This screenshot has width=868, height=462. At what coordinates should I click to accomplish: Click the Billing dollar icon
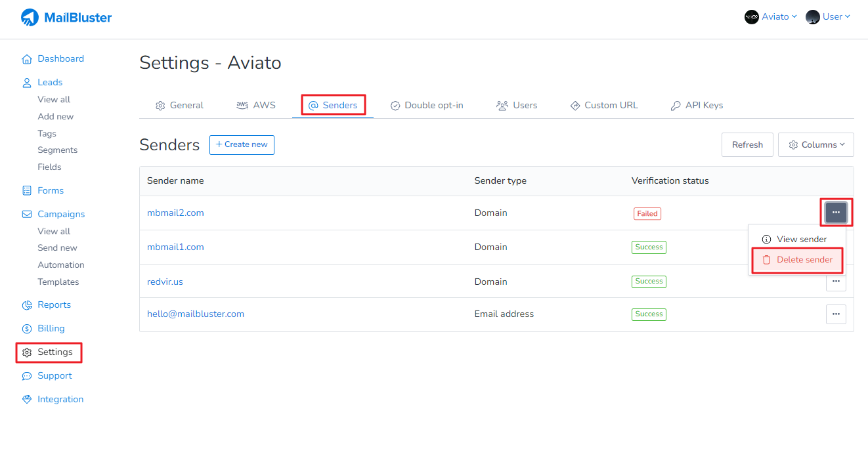pos(27,329)
